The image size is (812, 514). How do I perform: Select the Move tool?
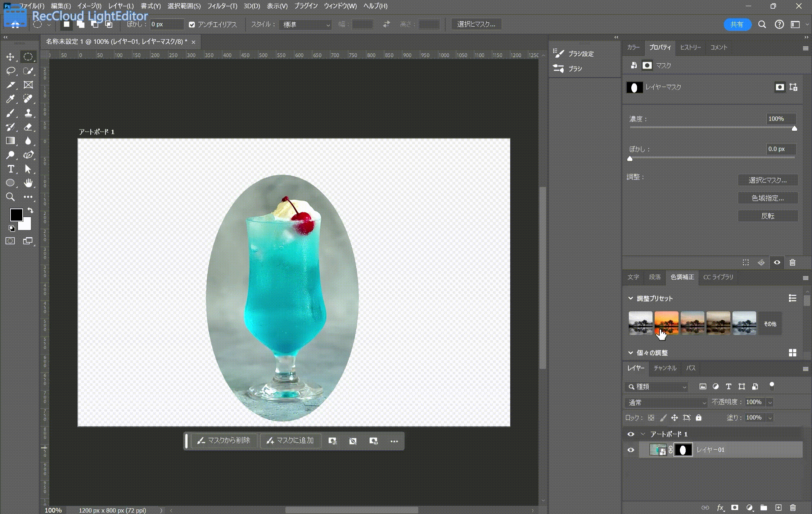click(10, 57)
